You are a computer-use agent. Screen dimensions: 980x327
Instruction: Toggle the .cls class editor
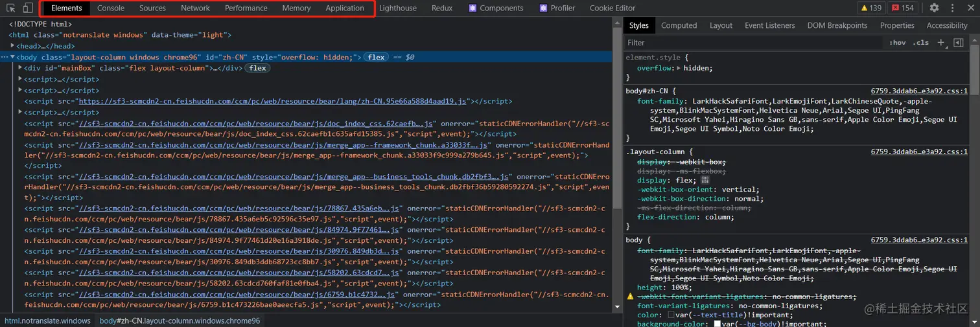920,43
